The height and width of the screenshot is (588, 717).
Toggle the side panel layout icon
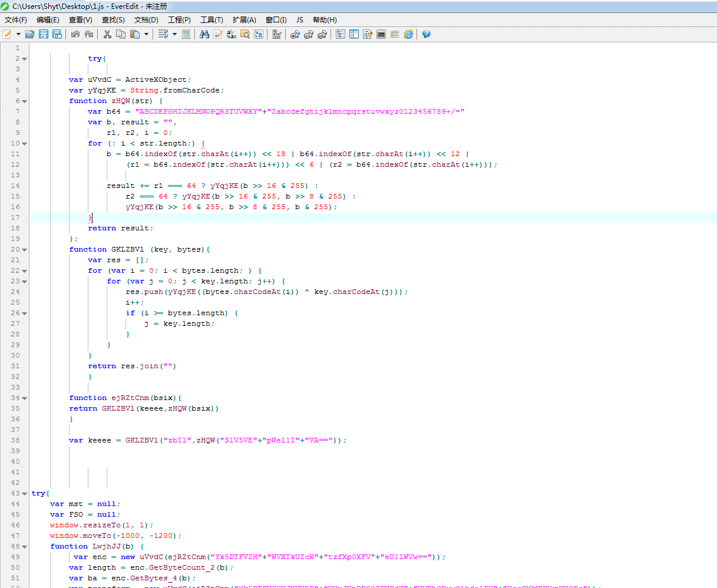354,34
